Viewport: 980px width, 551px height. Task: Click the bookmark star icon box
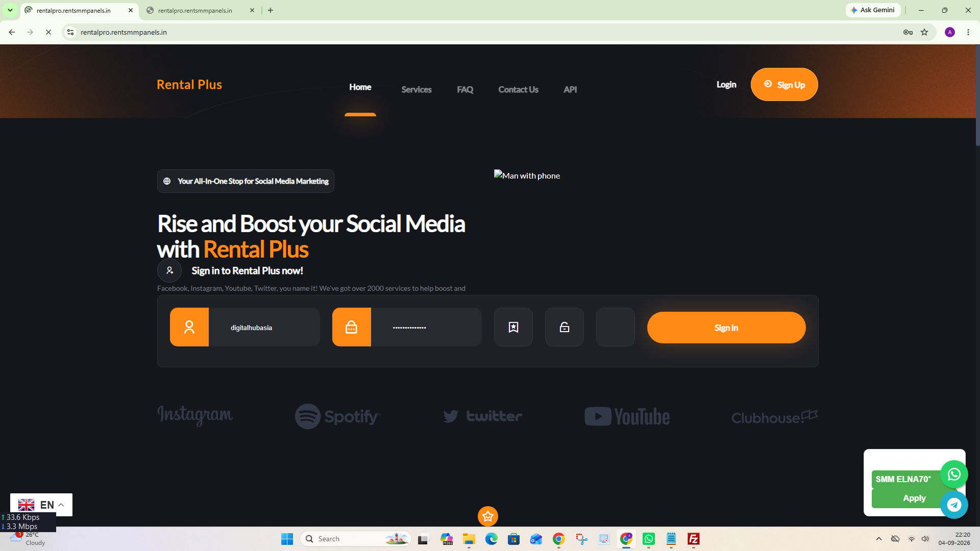pos(513,327)
